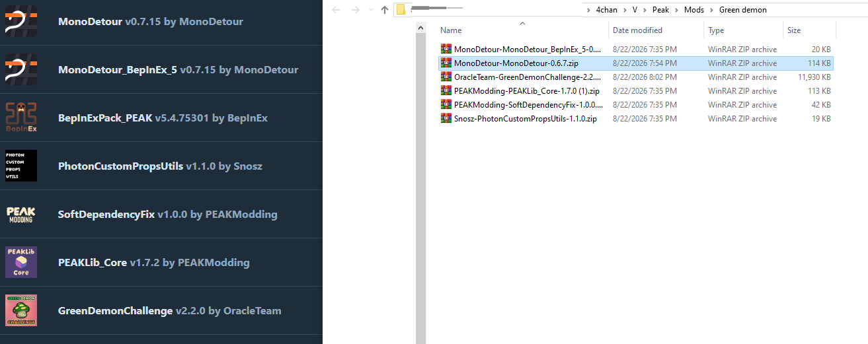Click the MonoDetour_BepInEx_5 mod icon
868x344 pixels.
[x=21, y=69]
